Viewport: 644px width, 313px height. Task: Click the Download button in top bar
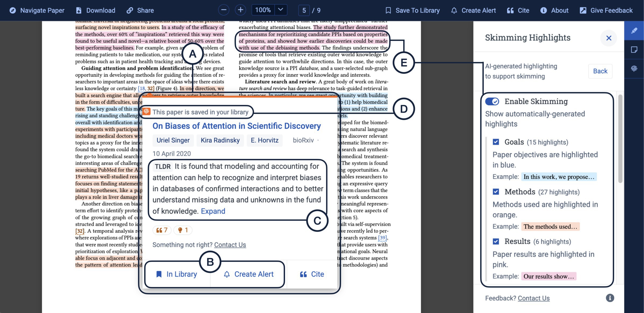95,10
